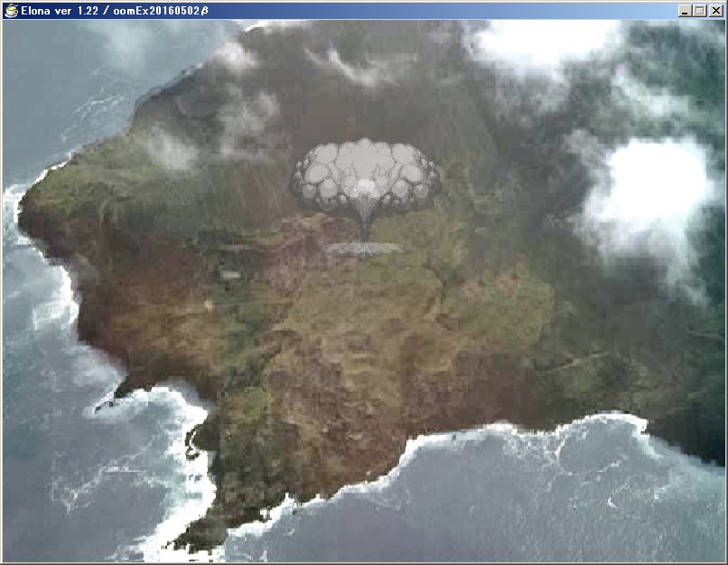Viewport: 728px width, 565px height.
Task: Maximize the Elona window
Action: [x=700, y=11]
